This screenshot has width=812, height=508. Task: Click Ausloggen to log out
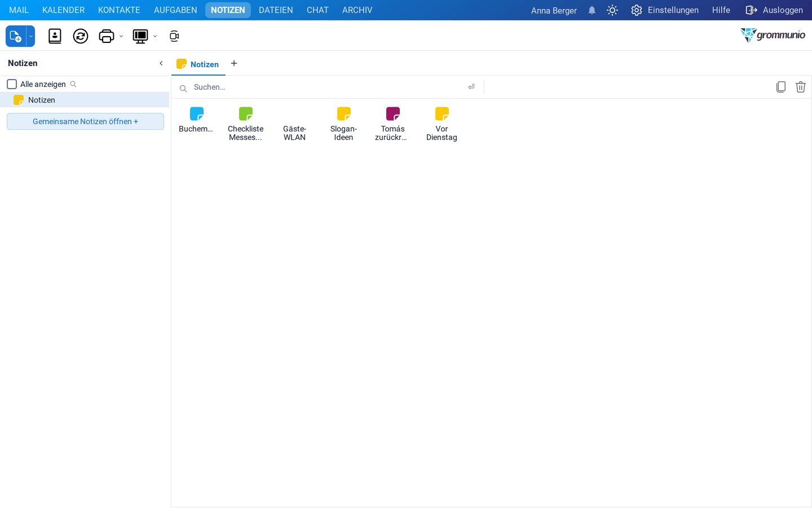774,10
